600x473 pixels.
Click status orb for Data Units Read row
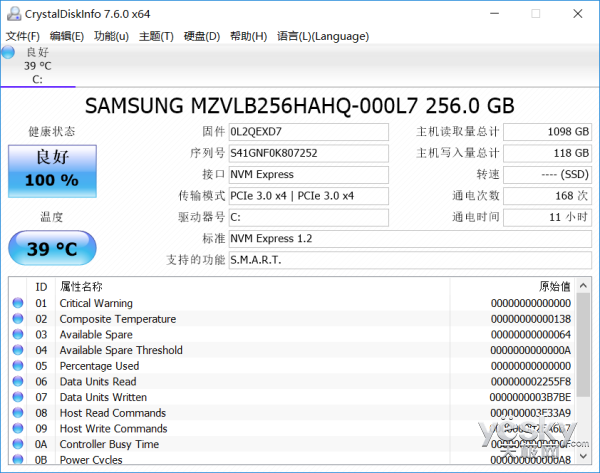[x=18, y=381]
